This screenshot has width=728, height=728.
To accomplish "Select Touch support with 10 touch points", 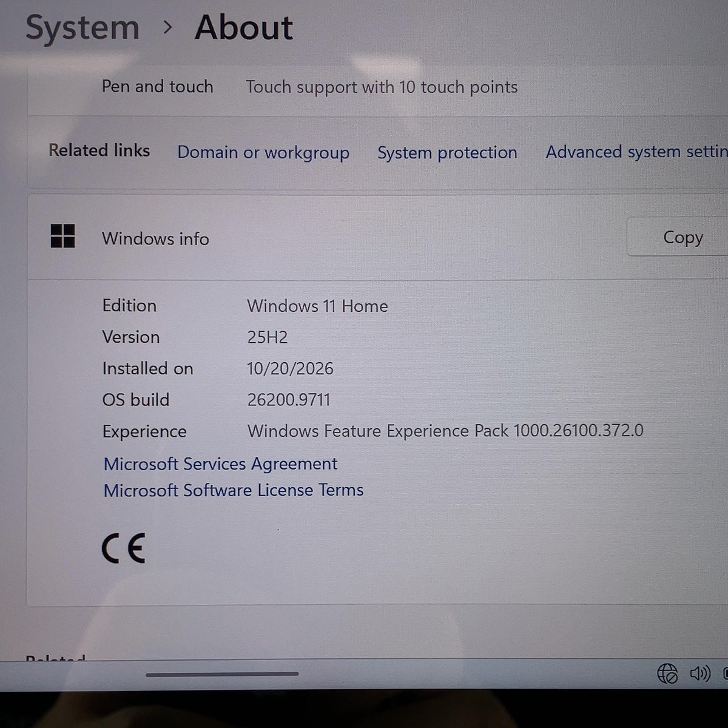I will click(x=382, y=87).
